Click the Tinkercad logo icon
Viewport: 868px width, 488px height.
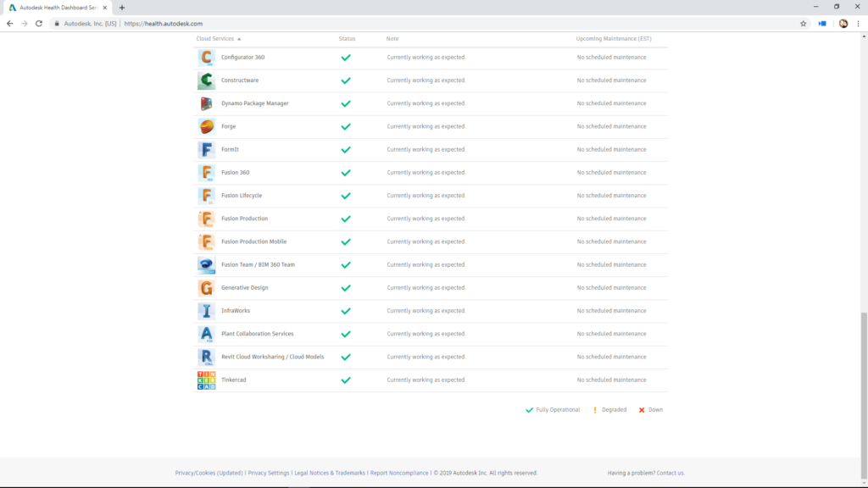[206, 380]
